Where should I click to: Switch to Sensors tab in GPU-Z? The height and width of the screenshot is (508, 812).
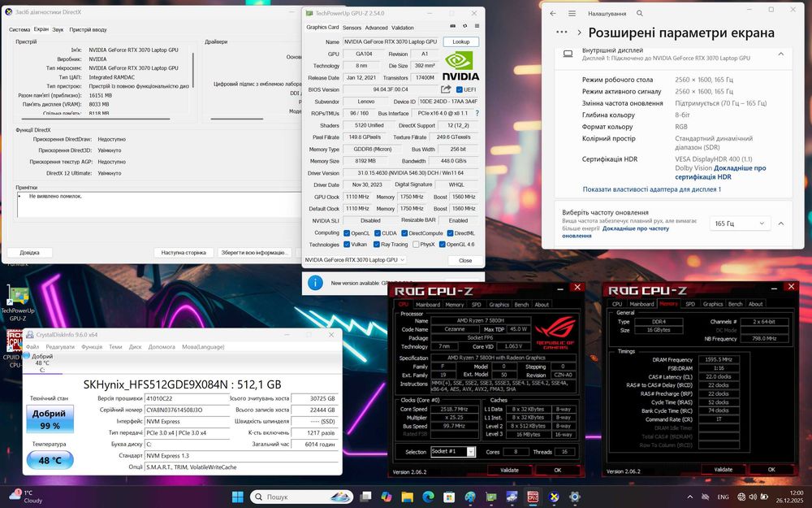(x=352, y=28)
